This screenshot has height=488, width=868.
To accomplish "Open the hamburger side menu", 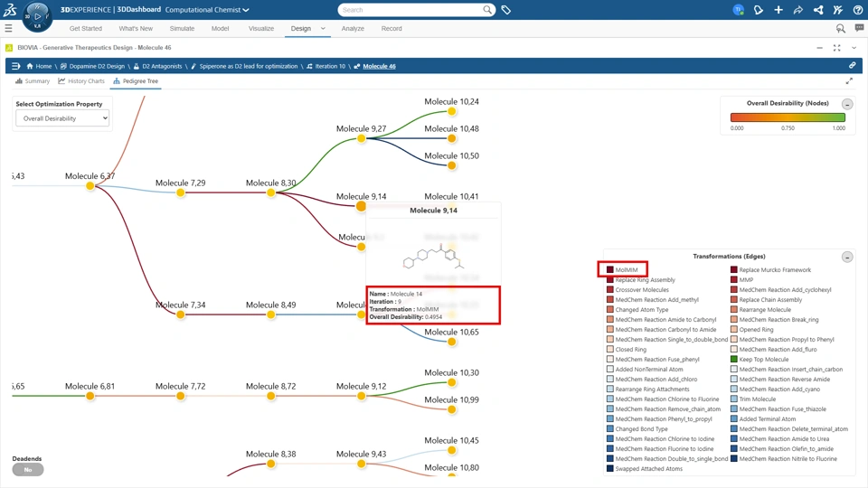I will (x=8, y=28).
